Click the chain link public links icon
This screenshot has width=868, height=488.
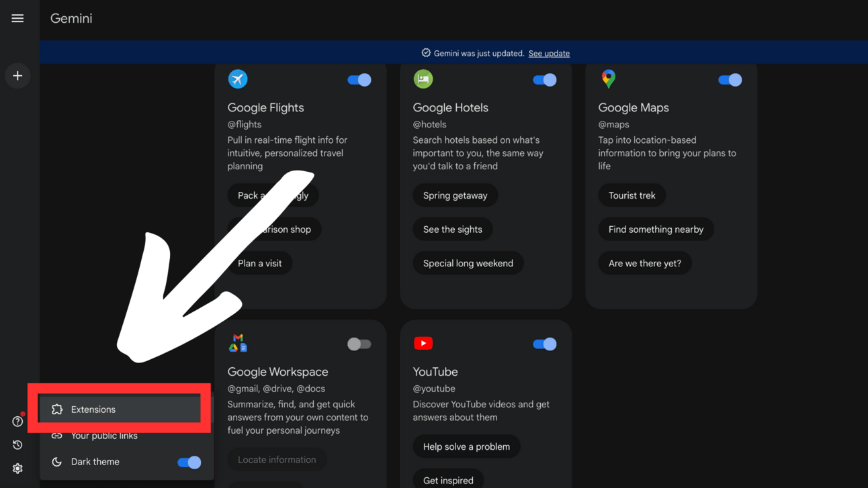point(57,436)
